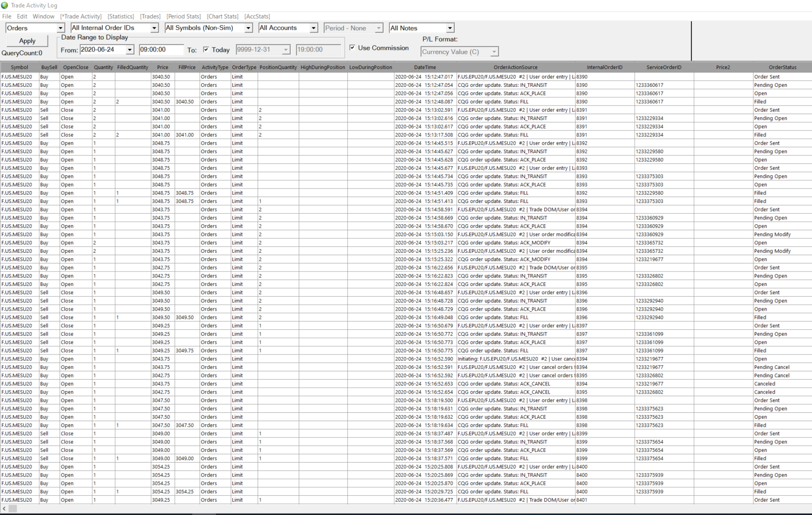Viewport: 812px width, 515px height.
Task: Sort by the OrderStatus column header
Action: (x=782, y=67)
